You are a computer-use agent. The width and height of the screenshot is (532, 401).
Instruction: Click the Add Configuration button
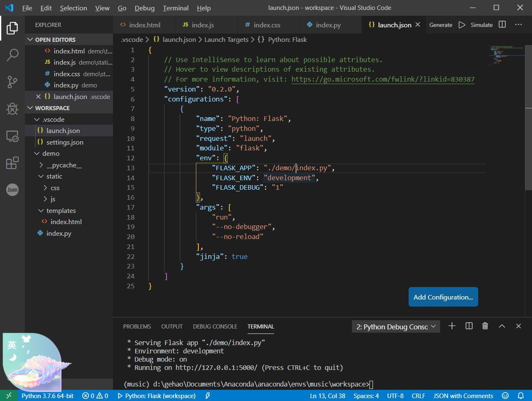point(443,297)
